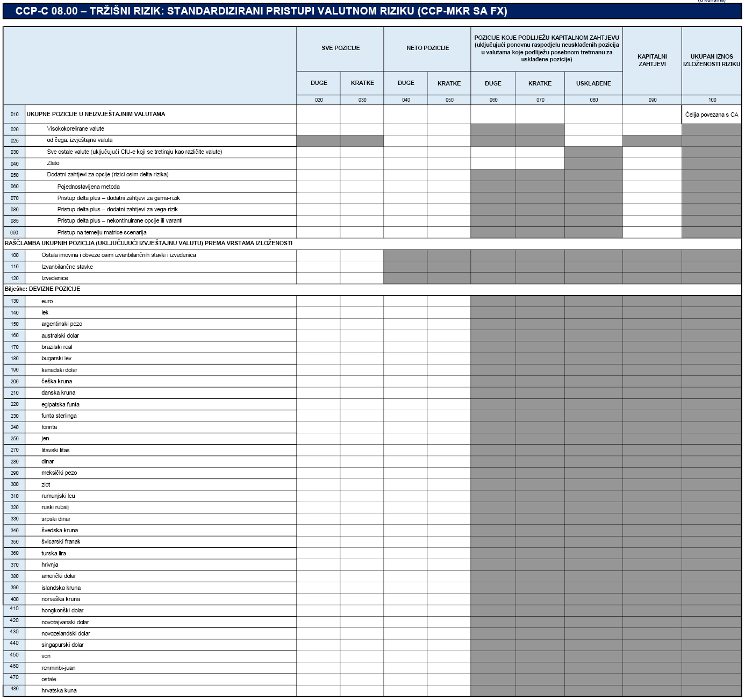Select the 'Izvedenice' row label
745x700 pixels.
(x=55, y=278)
